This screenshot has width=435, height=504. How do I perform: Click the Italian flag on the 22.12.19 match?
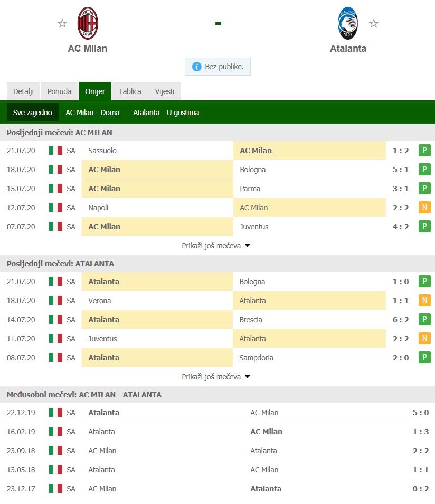pyautogui.click(x=55, y=413)
